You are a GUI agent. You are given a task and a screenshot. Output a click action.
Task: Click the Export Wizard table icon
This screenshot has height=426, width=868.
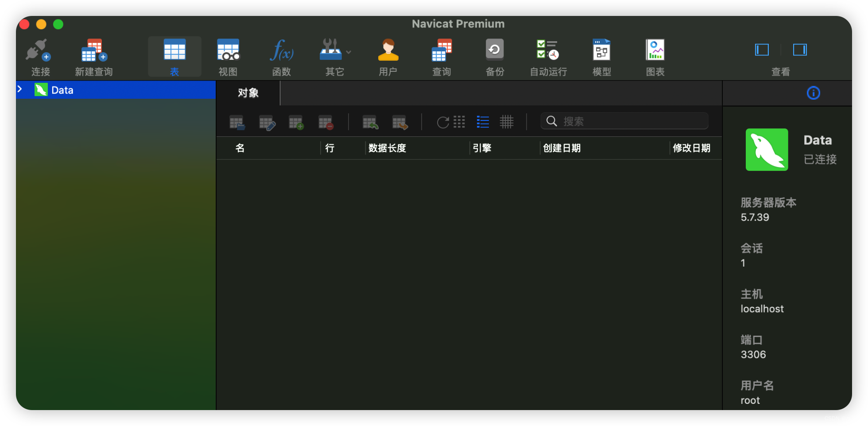coord(399,122)
